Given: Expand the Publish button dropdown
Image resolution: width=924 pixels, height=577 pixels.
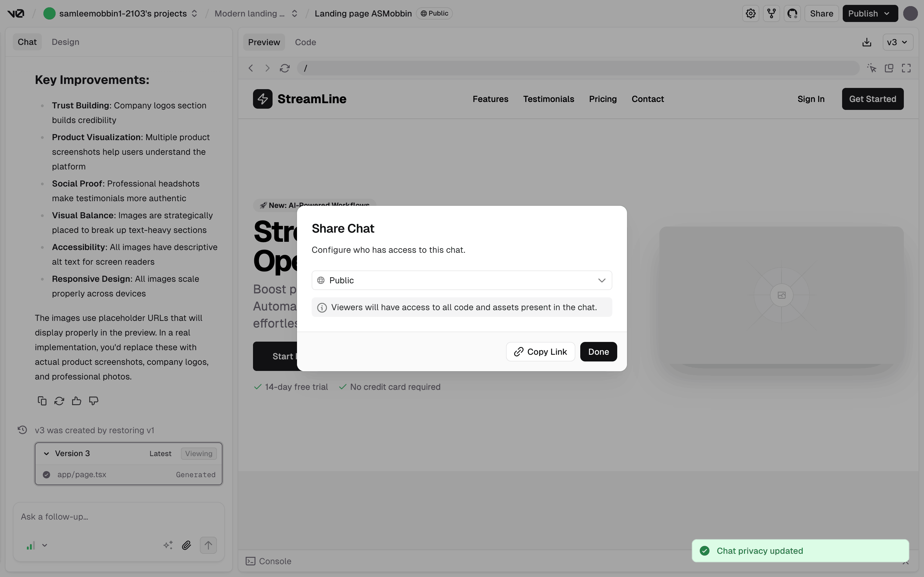Looking at the screenshot, I should coord(887,14).
